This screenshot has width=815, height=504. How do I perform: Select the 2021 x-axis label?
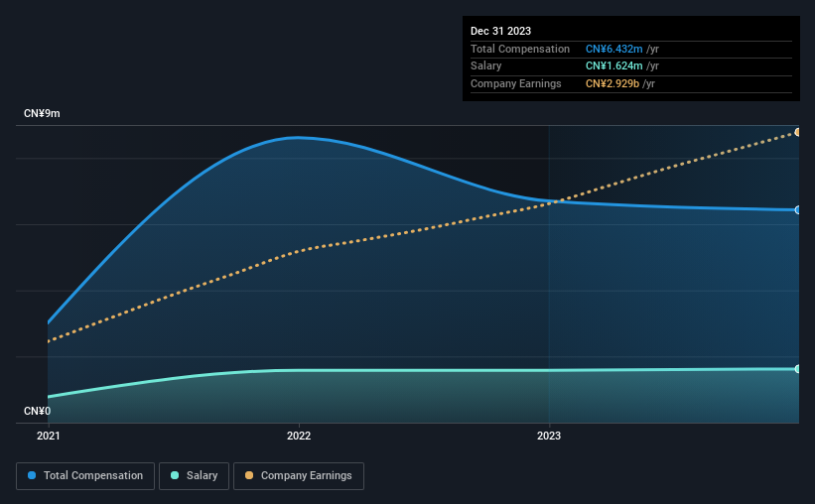pyautogui.click(x=49, y=436)
